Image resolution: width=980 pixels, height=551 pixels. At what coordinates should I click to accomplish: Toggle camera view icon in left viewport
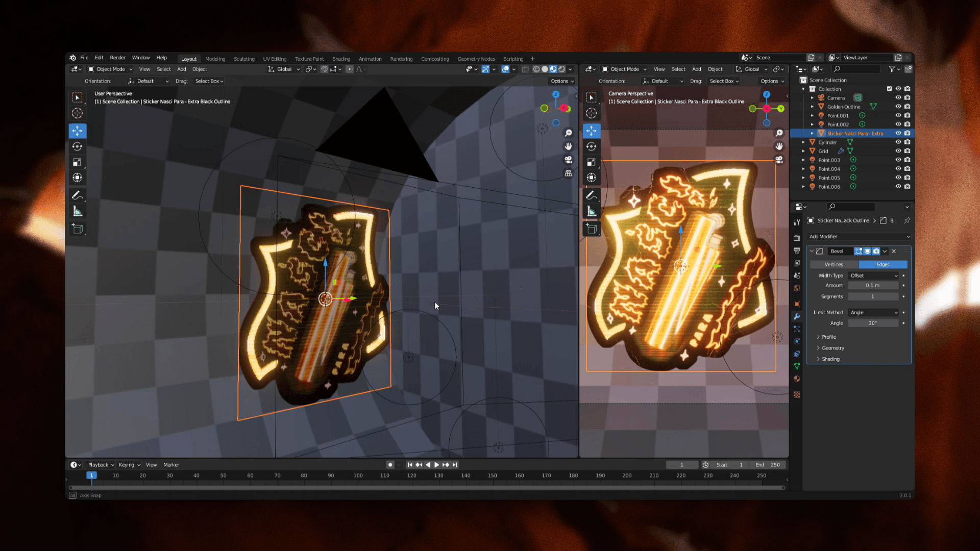tap(568, 160)
